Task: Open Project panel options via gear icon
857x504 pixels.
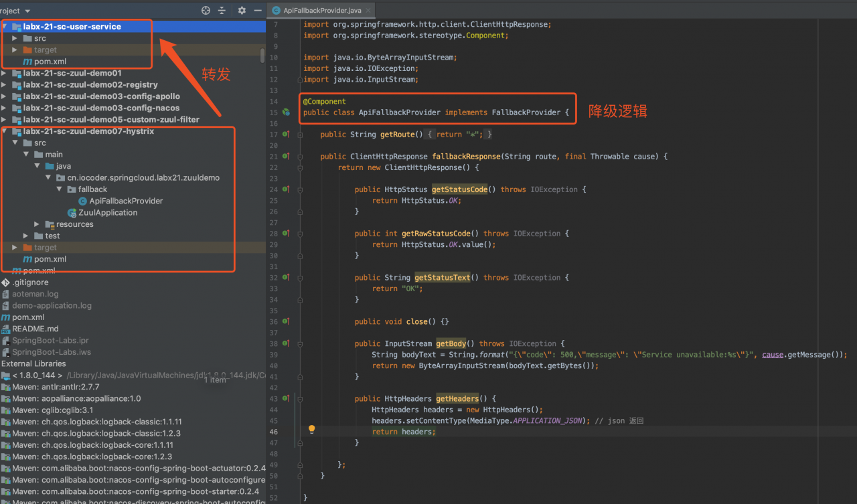Action: pyautogui.click(x=240, y=10)
